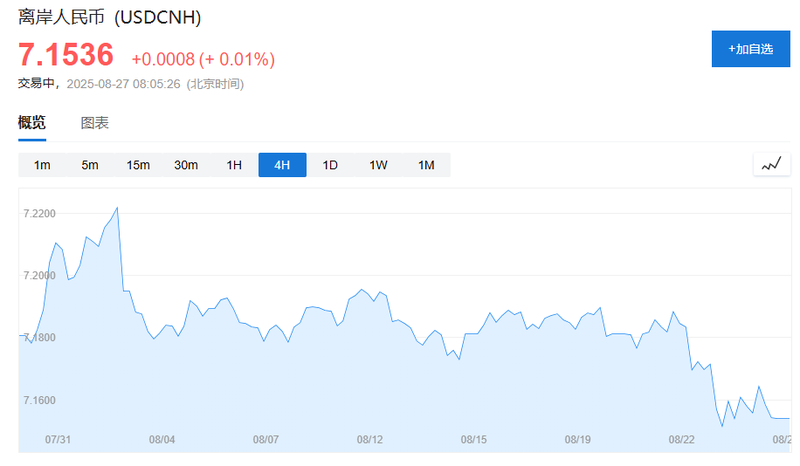Choose the 5m time interval
Image resolution: width=800 pixels, height=466 pixels.
(90, 165)
